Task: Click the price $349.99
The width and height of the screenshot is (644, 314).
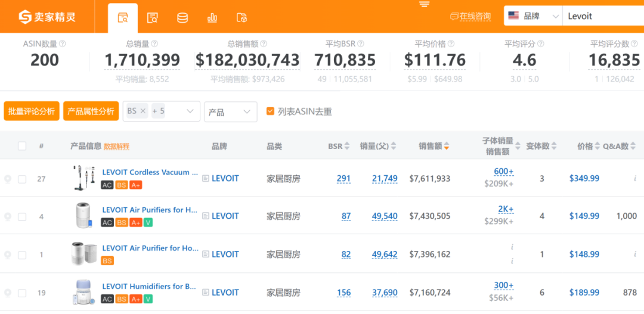Action: pyautogui.click(x=584, y=179)
